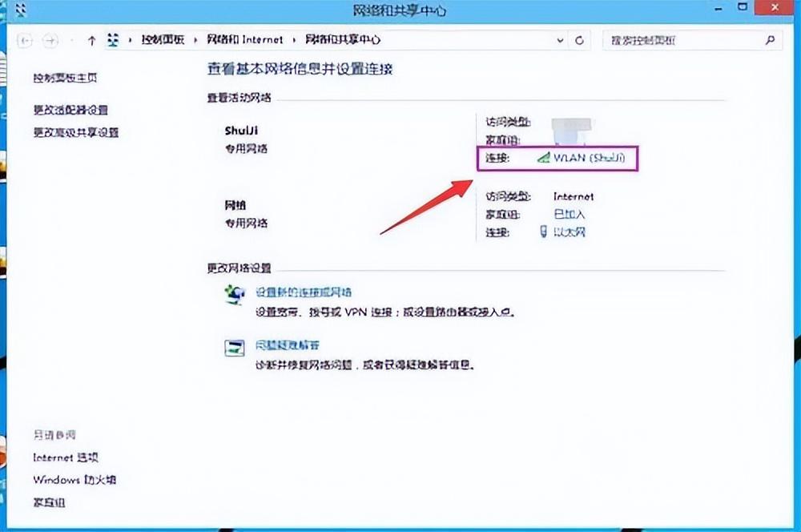Click the Control Panel icon in address bar

(113, 39)
